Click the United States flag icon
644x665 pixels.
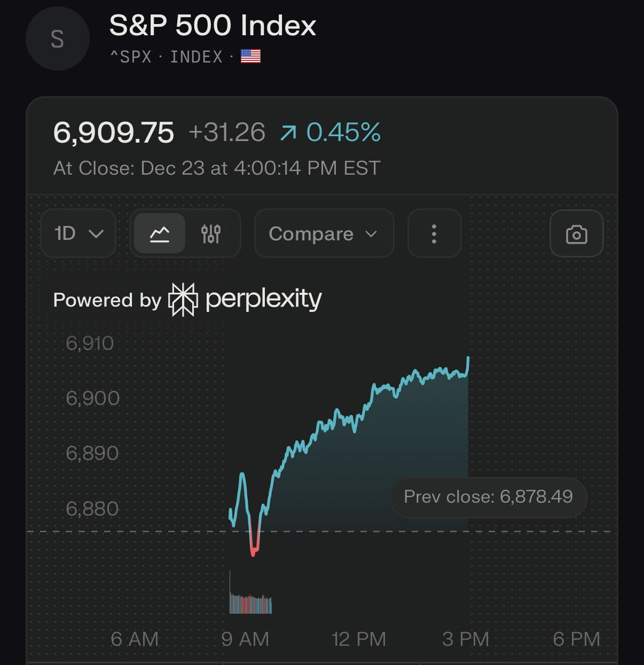(250, 56)
